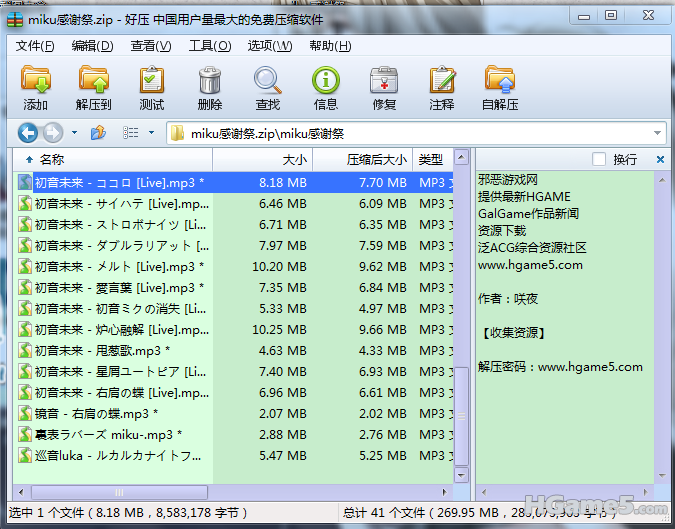Click the 2.07 MB size cell
Viewport: 675px width, 529px height.
click(x=283, y=414)
